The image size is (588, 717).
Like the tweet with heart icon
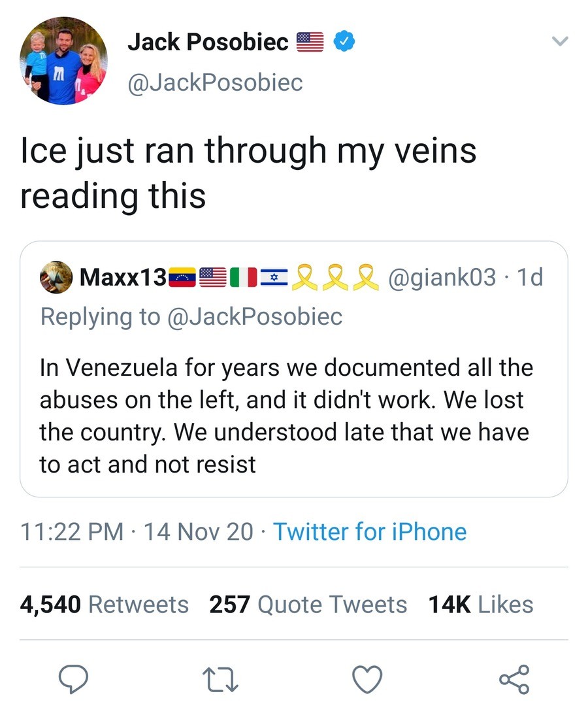pos(367,680)
